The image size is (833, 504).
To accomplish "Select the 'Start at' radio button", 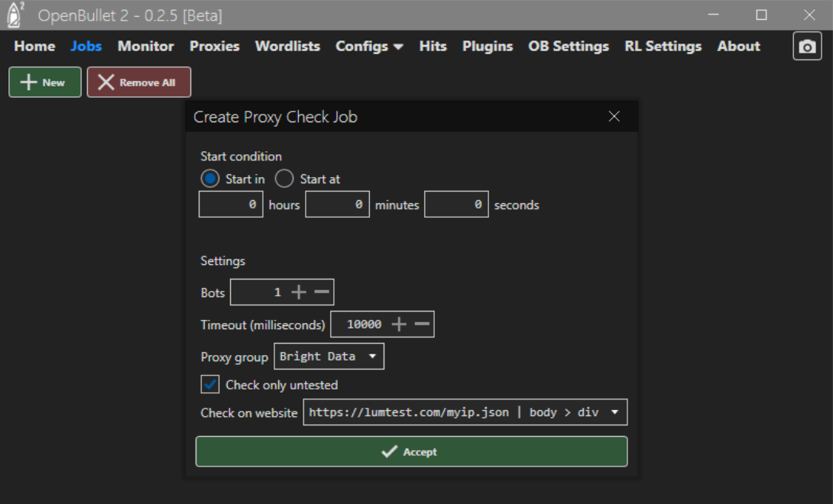I will [284, 179].
